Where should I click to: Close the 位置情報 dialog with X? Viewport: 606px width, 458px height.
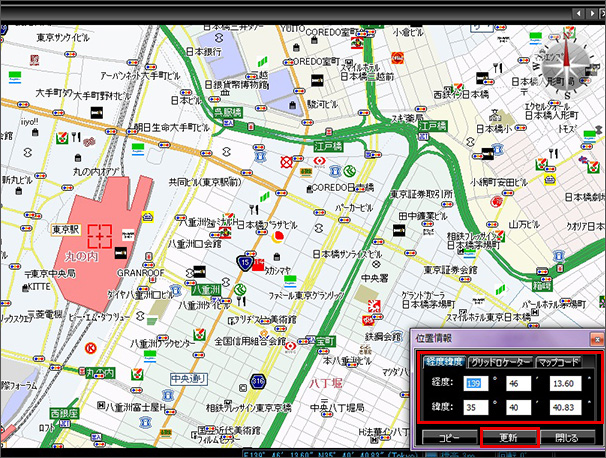pos(597,340)
